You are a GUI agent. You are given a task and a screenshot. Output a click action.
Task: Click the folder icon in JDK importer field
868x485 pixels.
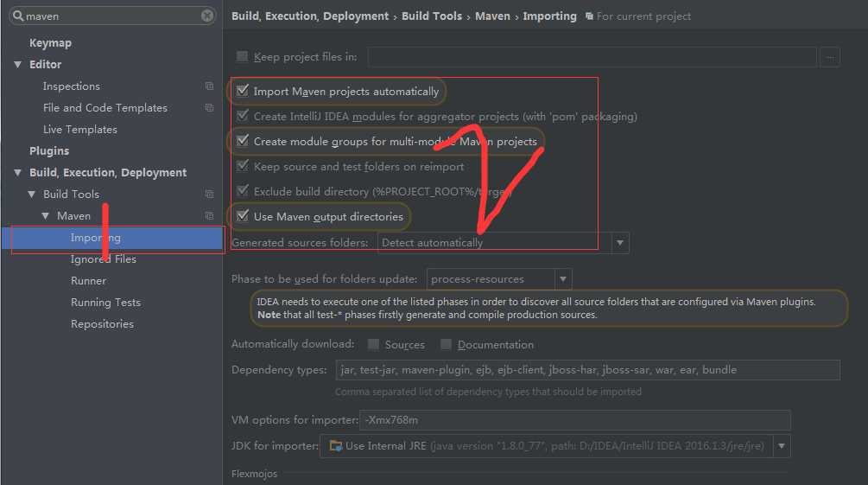[x=335, y=445]
